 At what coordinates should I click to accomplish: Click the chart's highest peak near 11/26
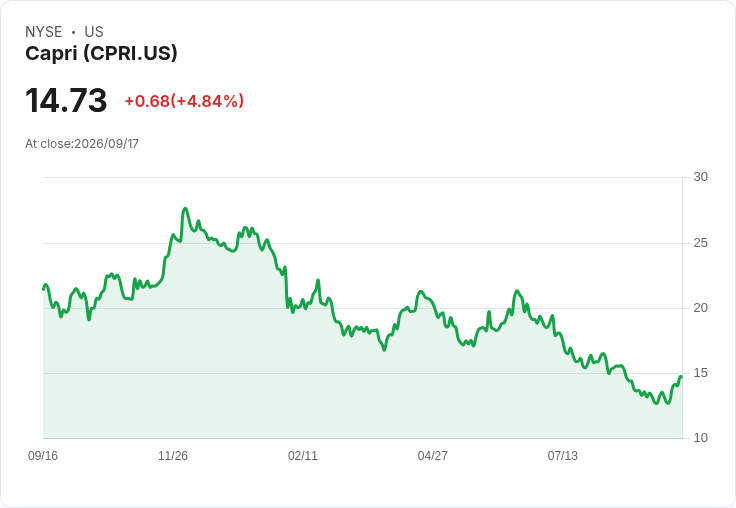coord(185,208)
